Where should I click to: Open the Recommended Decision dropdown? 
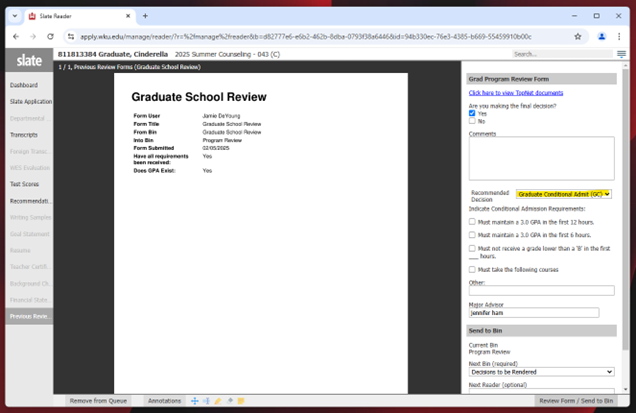coord(564,194)
